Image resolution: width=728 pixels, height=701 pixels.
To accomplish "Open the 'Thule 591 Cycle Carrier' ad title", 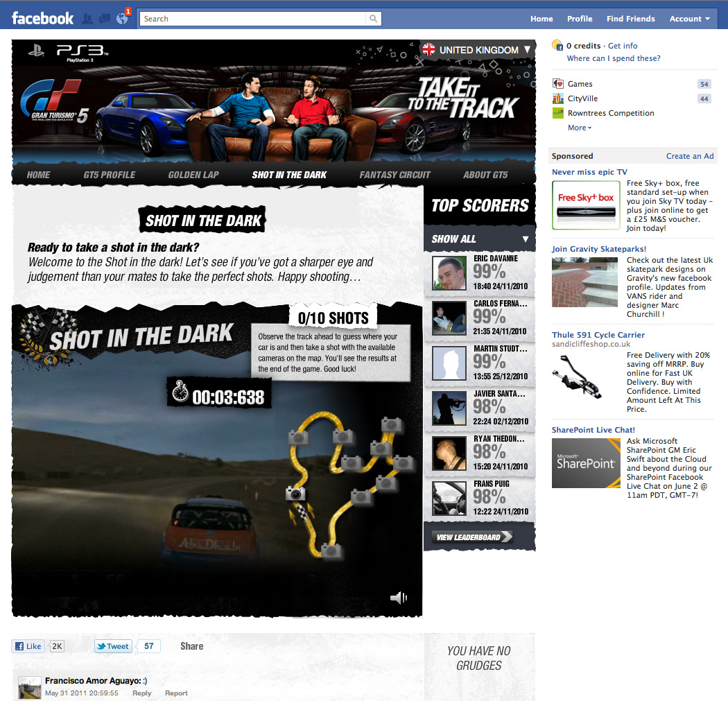I will (x=598, y=335).
